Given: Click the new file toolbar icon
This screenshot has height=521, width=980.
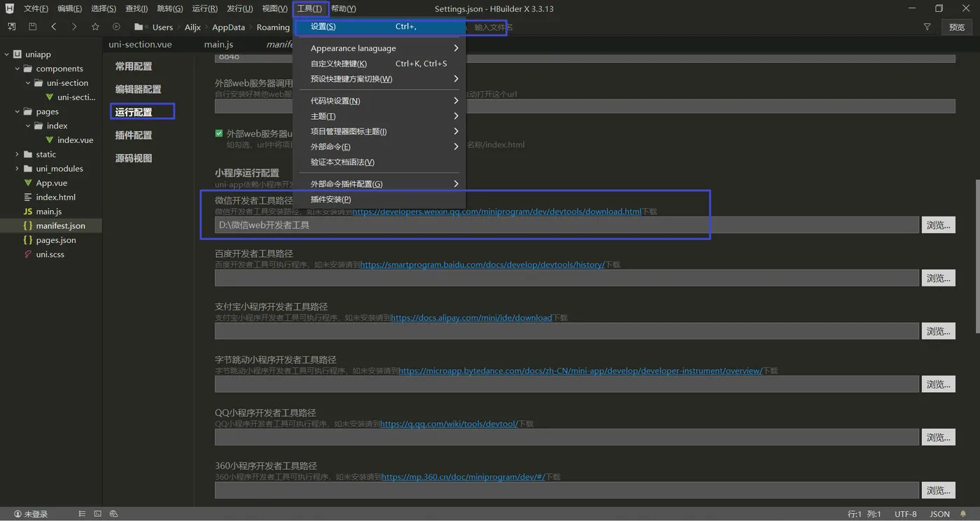Looking at the screenshot, I should click(x=11, y=27).
